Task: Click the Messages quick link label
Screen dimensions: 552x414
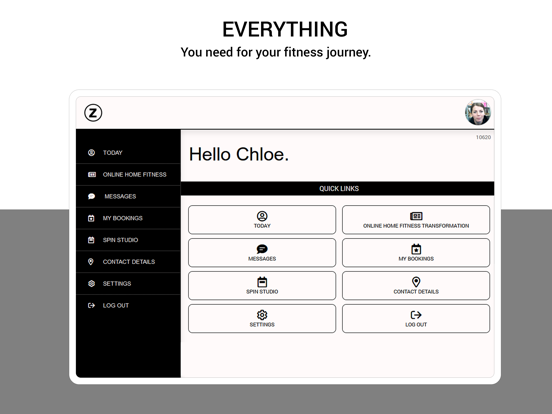Action: pos(262,259)
